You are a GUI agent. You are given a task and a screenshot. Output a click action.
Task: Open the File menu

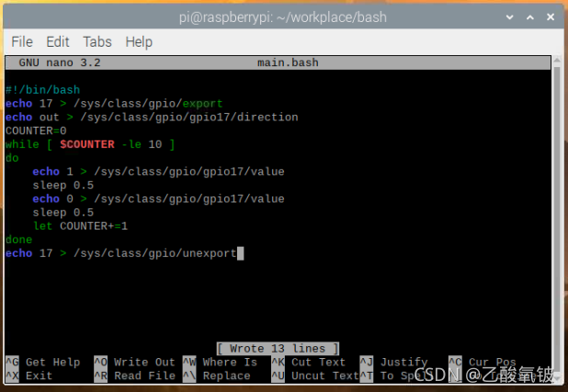[22, 41]
